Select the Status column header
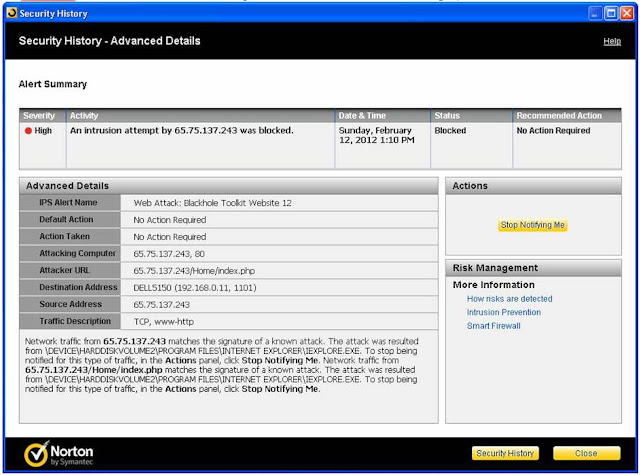 tap(471, 115)
